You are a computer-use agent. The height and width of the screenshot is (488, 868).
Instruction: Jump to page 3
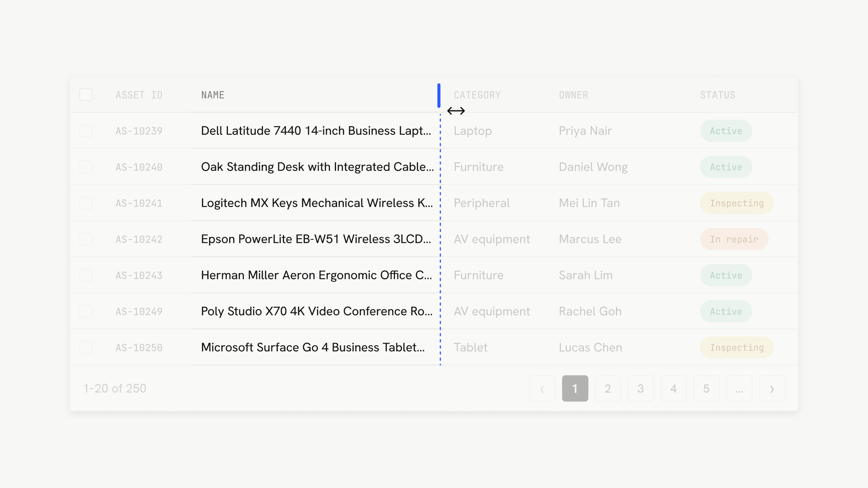click(x=641, y=388)
